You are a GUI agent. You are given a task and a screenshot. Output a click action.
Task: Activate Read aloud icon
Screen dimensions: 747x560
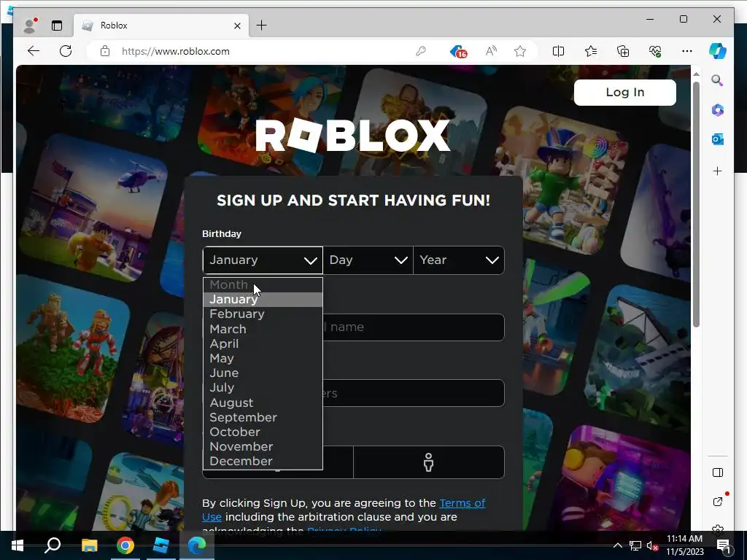coord(491,51)
